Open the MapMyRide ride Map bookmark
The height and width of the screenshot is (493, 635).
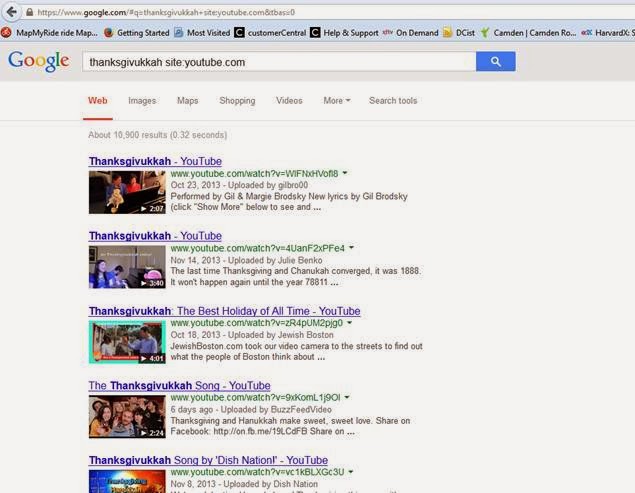pyautogui.click(x=49, y=33)
